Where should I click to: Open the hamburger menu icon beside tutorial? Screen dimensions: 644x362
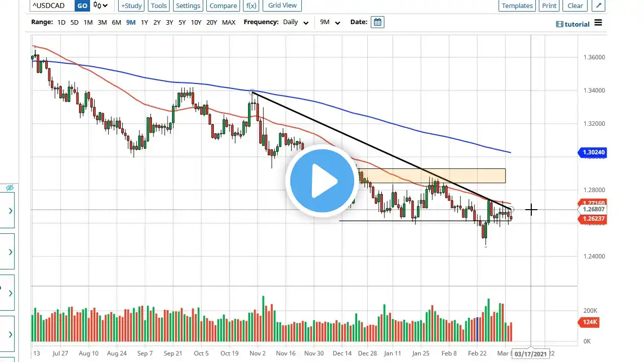point(598,23)
